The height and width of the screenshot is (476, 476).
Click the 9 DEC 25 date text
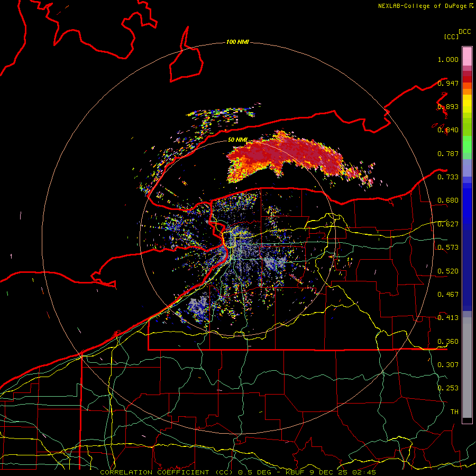coord(329,472)
